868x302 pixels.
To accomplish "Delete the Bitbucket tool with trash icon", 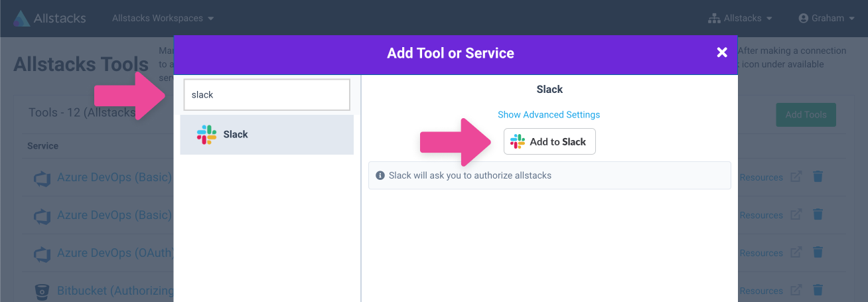I will coord(818,291).
